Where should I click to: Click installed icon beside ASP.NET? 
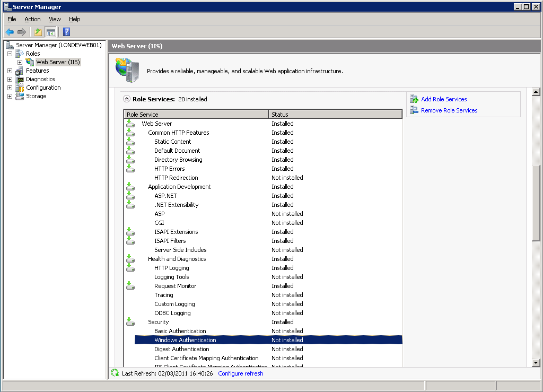(x=130, y=195)
